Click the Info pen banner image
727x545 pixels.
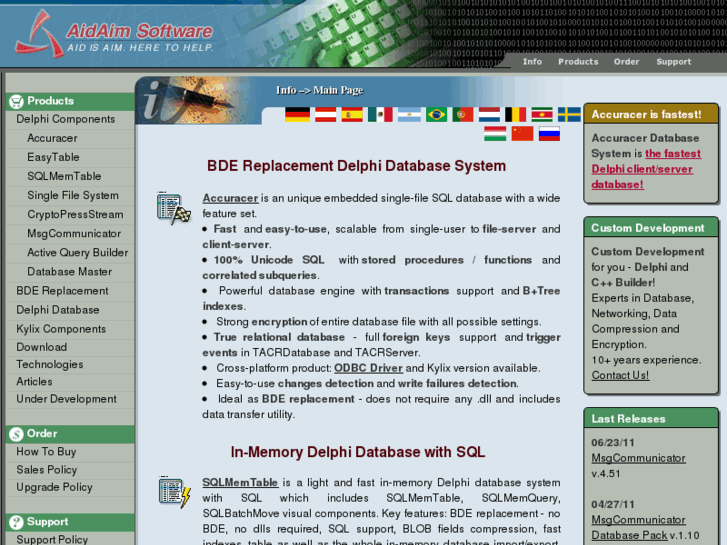tap(199, 100)
